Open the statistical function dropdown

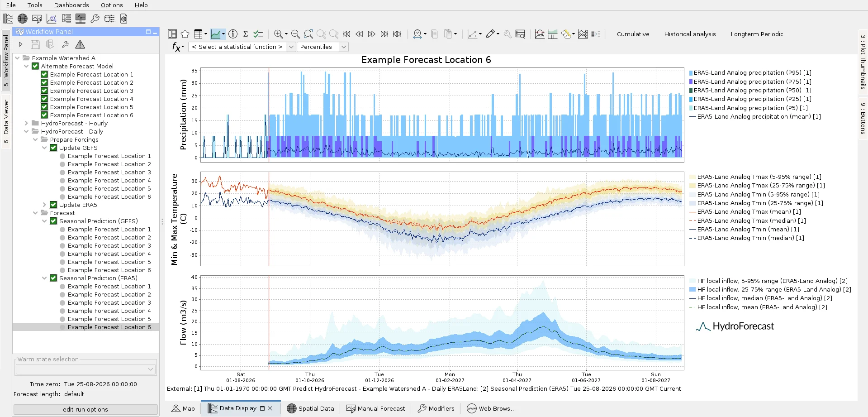[x=242, y=47]
